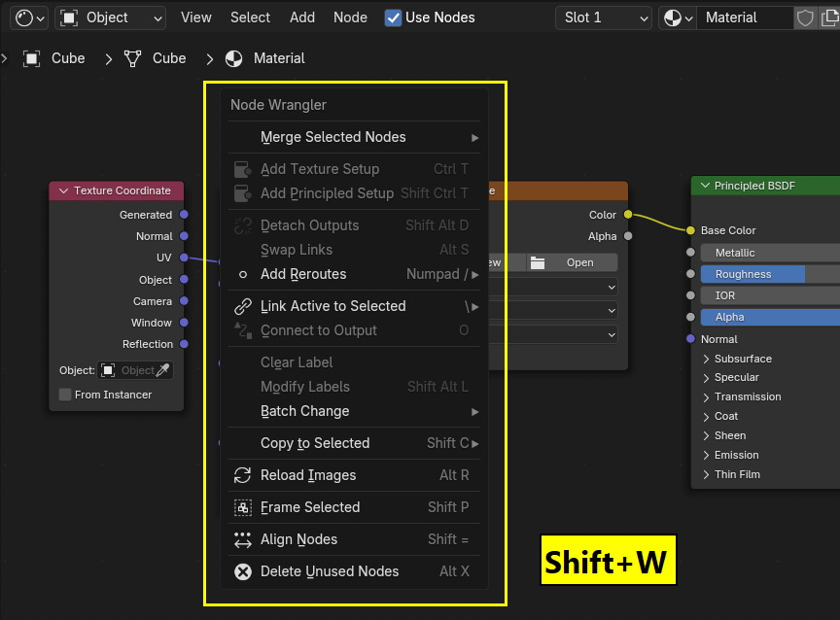Viewport: 840px width, 620px height.
Task: Click the Cube mesh data breadcrumb icon
Action: [x=132, y=58]
